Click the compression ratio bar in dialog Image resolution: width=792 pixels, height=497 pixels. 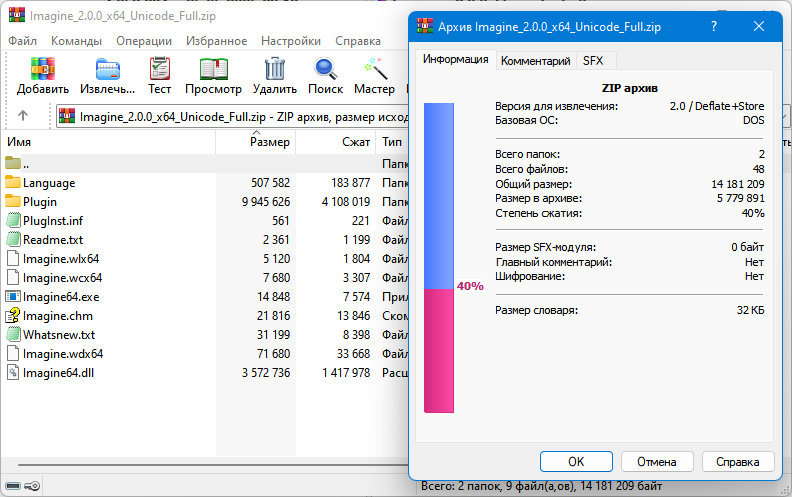click(x=438, y=258)
